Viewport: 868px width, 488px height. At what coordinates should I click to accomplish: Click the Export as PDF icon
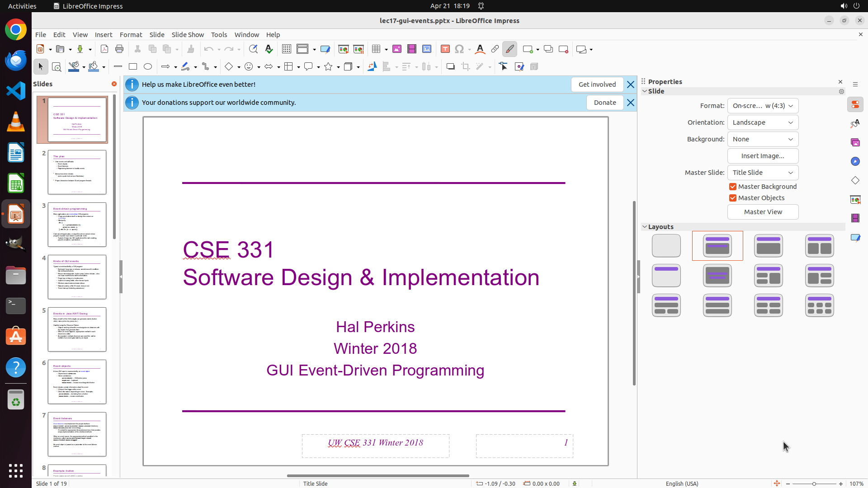pos(104,49)
